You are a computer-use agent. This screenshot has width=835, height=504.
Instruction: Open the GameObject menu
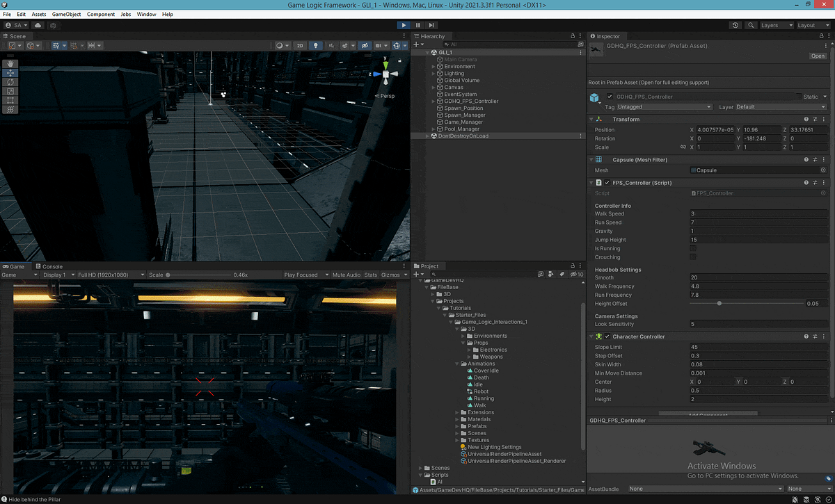point(66,13)
